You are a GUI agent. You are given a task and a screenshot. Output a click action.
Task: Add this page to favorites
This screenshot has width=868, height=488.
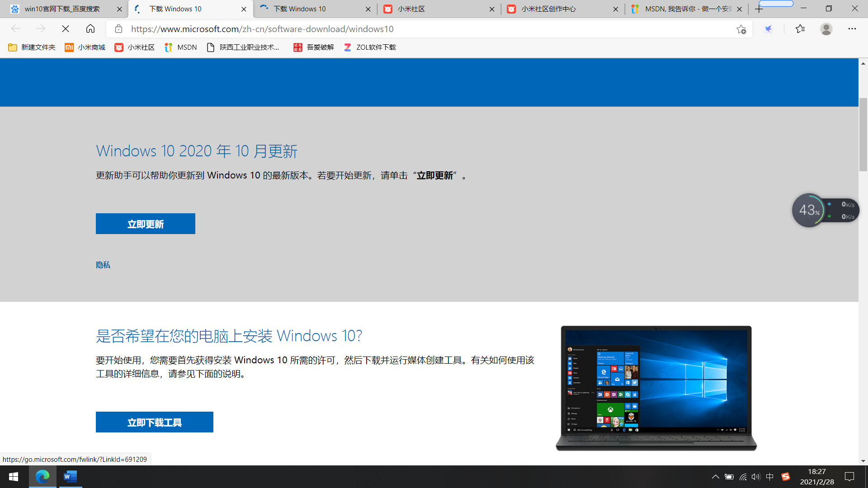(x=741, y=29)
